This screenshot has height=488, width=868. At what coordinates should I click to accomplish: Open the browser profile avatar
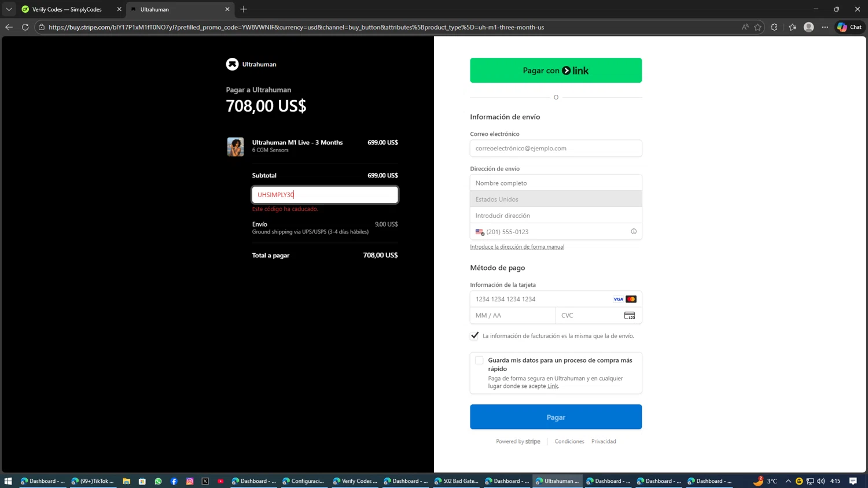809,27
